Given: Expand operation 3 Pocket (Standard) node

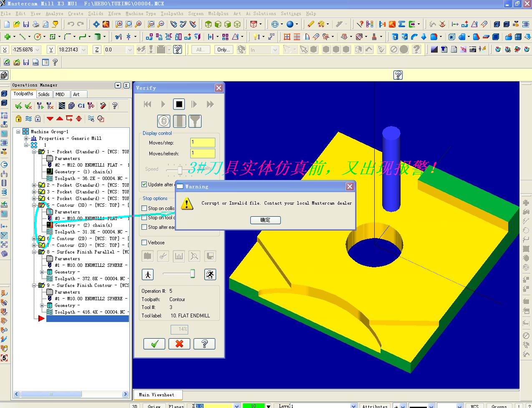Looking at the screenshot, I should tap(34, 192).
